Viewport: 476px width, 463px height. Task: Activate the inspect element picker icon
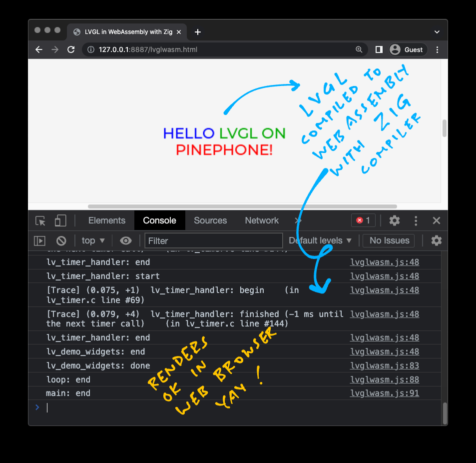(40, 220)
